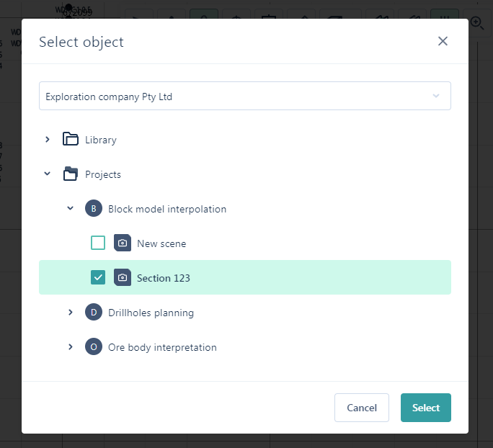Image resolution: width=493 pixels, height=448 pixels.
Task: Click the O project badge icon
Action: tap(94, 347)
